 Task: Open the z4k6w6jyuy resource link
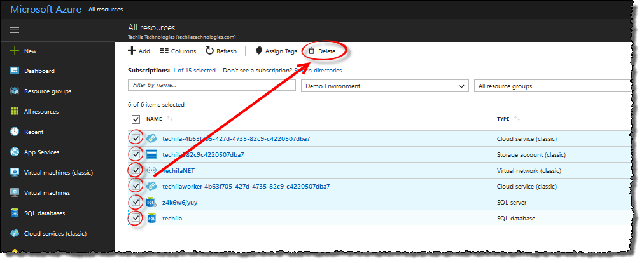click(180, 202)
